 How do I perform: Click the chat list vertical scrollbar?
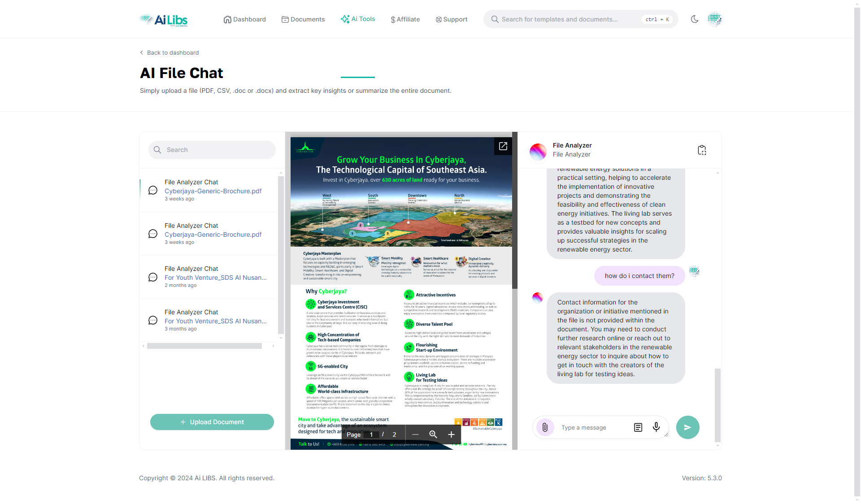coord(281,255)
